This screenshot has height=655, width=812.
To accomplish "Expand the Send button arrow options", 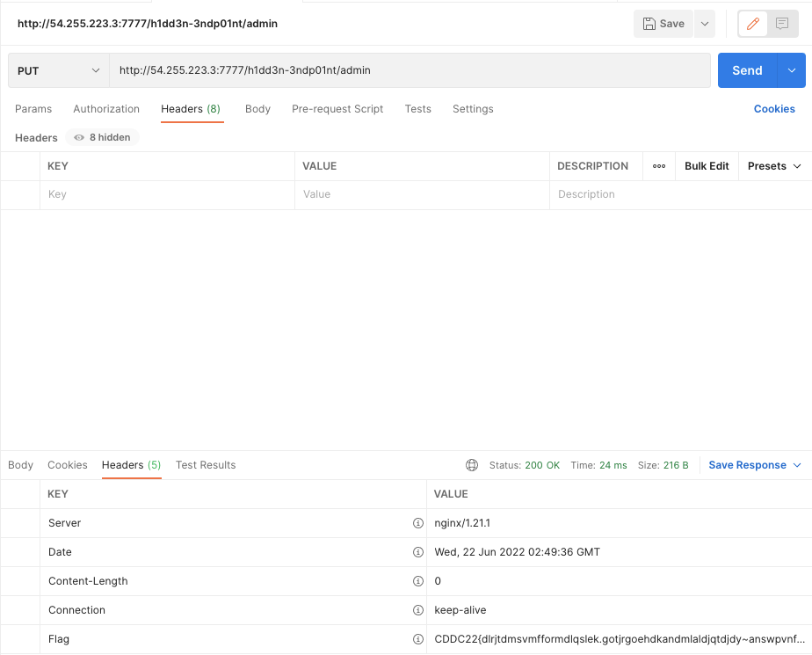I will point(791,70).
